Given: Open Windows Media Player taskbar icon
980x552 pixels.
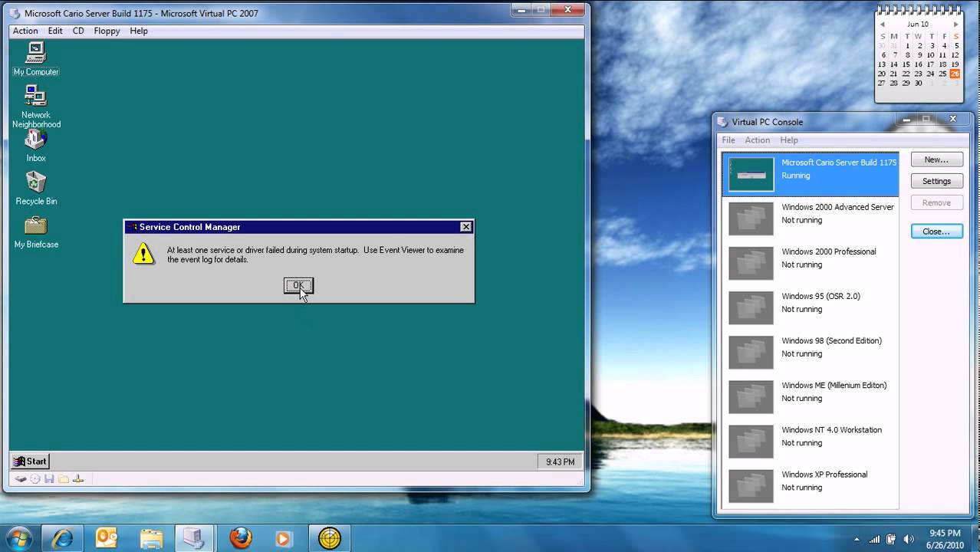Looking at the screenshot, I should (x=283, y=538).
